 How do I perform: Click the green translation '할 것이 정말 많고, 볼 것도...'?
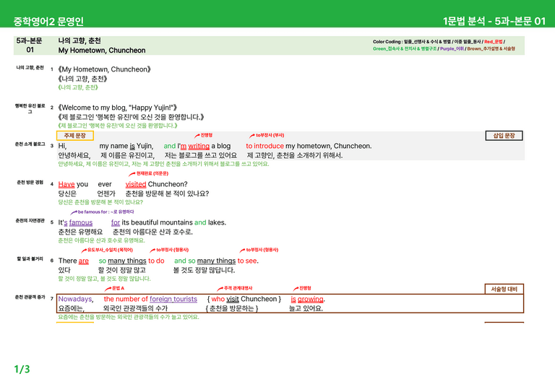click(104, 279)
